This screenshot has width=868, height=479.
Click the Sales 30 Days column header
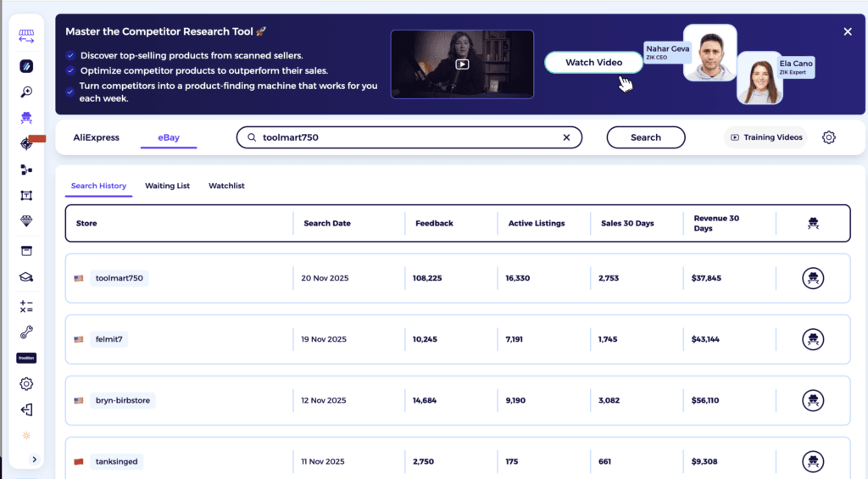[627, 223]
